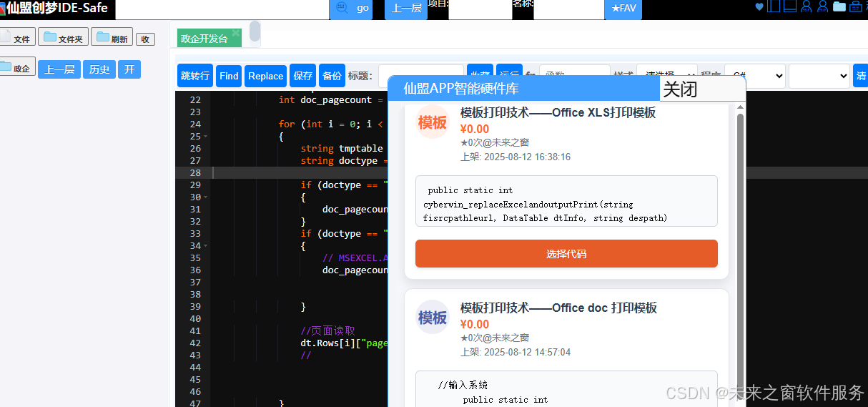The width and height of the screenshot is (868, 407).
Task: Click the 跳转行 go-to-line button
Action: coord(195,76)
